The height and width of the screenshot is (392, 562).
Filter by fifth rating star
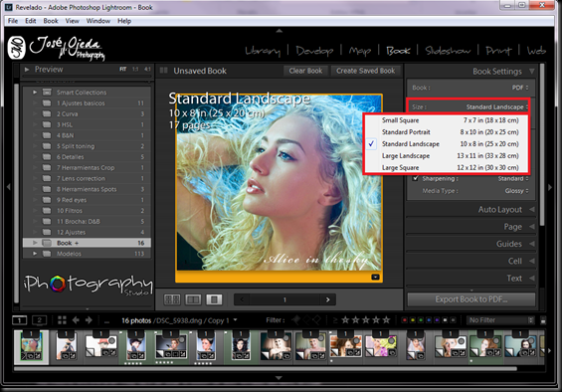[386, 320]
